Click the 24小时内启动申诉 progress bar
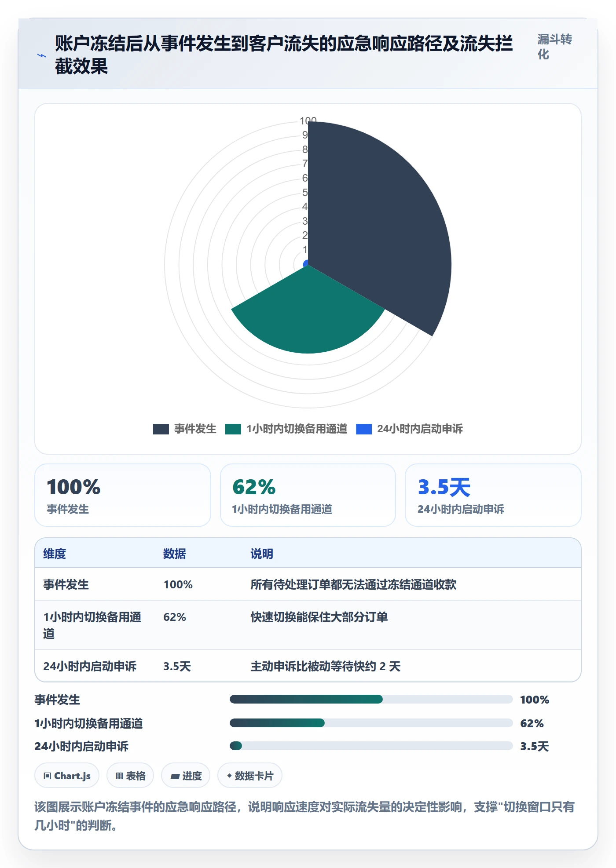616x868 pixels. (x=371, y=746)
